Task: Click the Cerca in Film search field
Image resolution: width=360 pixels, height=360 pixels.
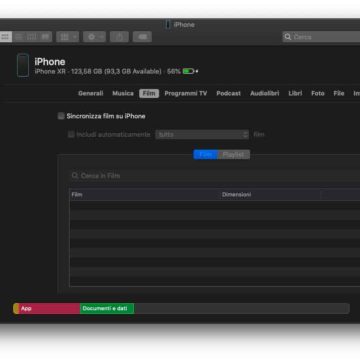Action: (215, 176)
